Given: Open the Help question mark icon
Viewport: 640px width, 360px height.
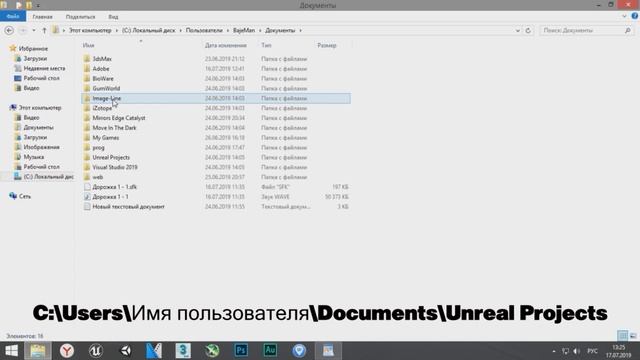Looking at the screenshot, I should tap(635, 16).
